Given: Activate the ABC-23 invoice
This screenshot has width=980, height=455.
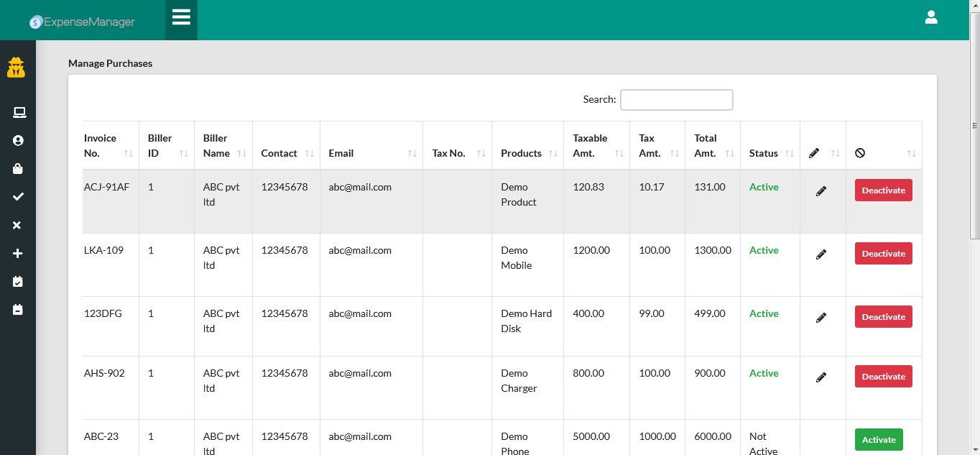Looking at the screenshot, I should [x=879, y=439].
